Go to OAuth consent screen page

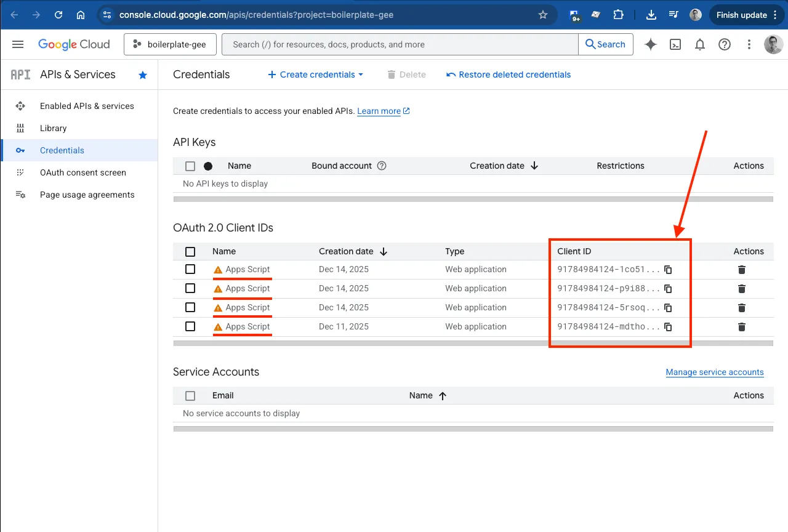[82, 172]
